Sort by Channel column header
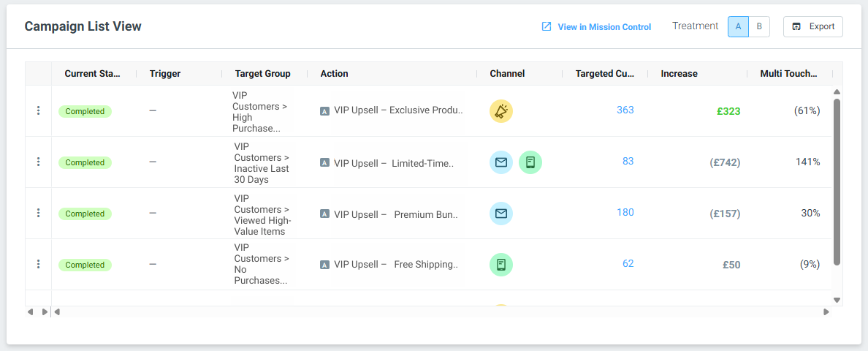Viewport: 868px width, 351px height. [x=507, y=74]
